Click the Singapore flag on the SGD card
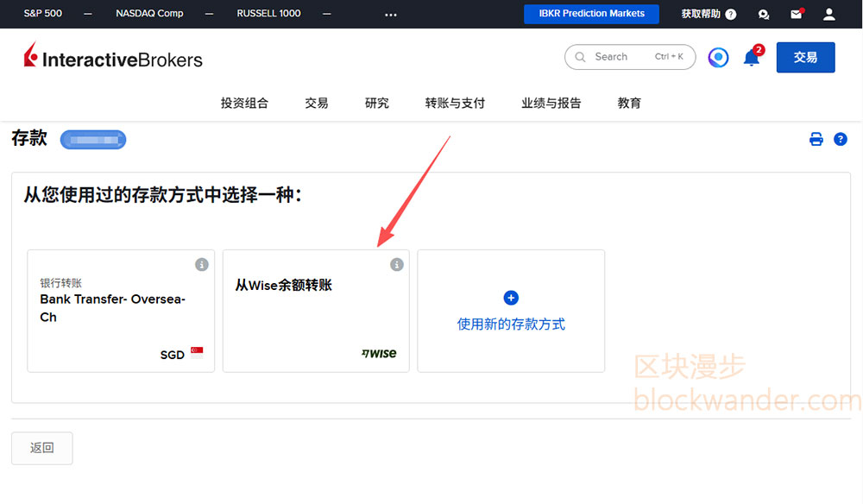 pos(197,352)
